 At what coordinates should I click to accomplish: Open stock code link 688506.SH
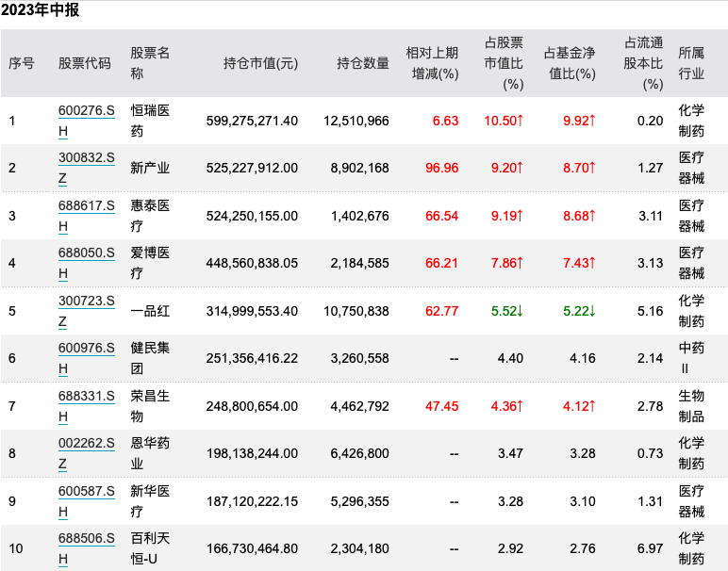pyautogui.click(x=87, y=548)
